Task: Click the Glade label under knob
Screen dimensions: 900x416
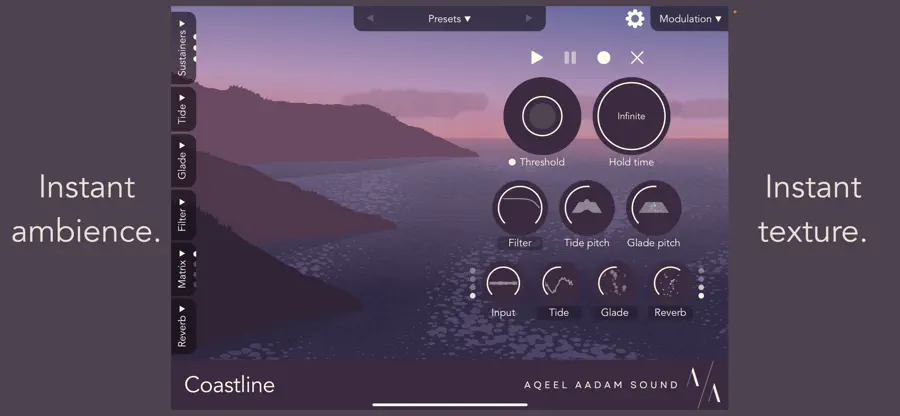Action: pyautogui.click(x=615, y=313)
